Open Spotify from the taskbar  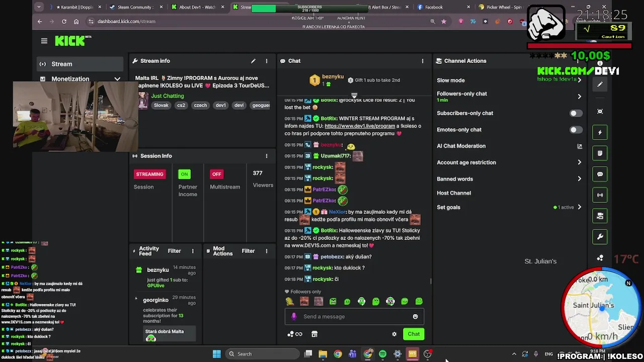click(x=383, y=354)
